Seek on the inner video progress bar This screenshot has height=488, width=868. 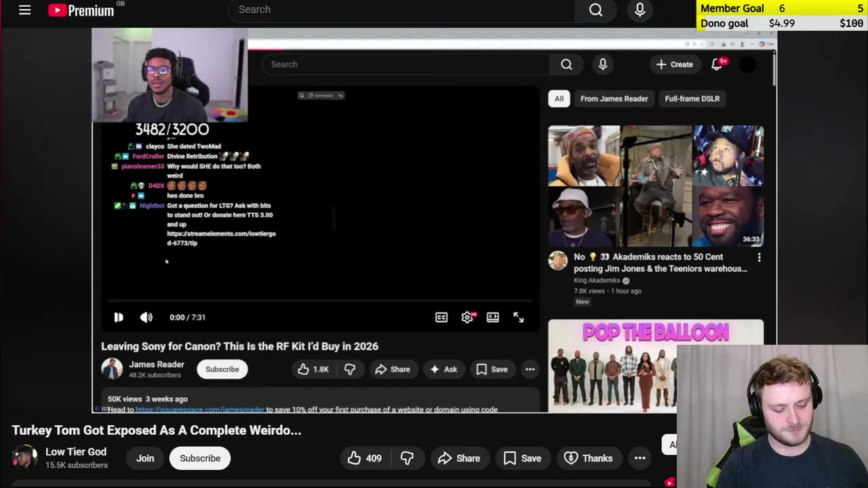(x=320, y=300)
